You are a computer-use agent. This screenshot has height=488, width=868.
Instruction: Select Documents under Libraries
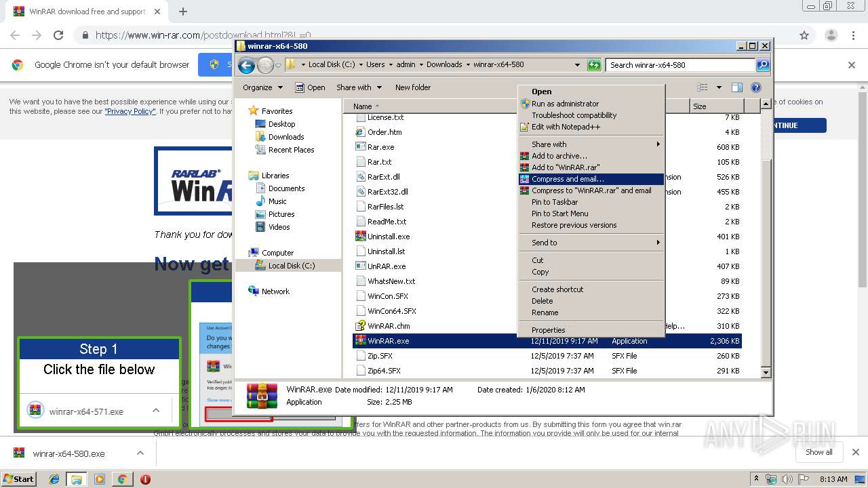286,188
